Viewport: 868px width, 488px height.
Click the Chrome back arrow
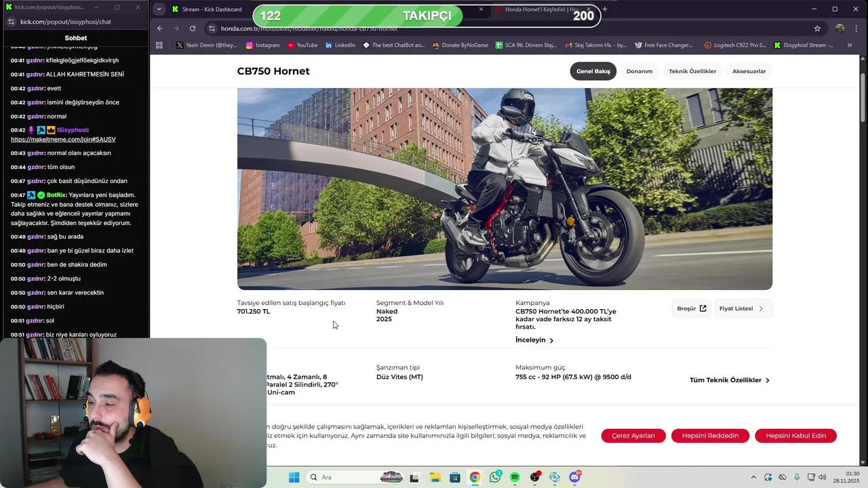pyautogui.click(x=160, y=28)
